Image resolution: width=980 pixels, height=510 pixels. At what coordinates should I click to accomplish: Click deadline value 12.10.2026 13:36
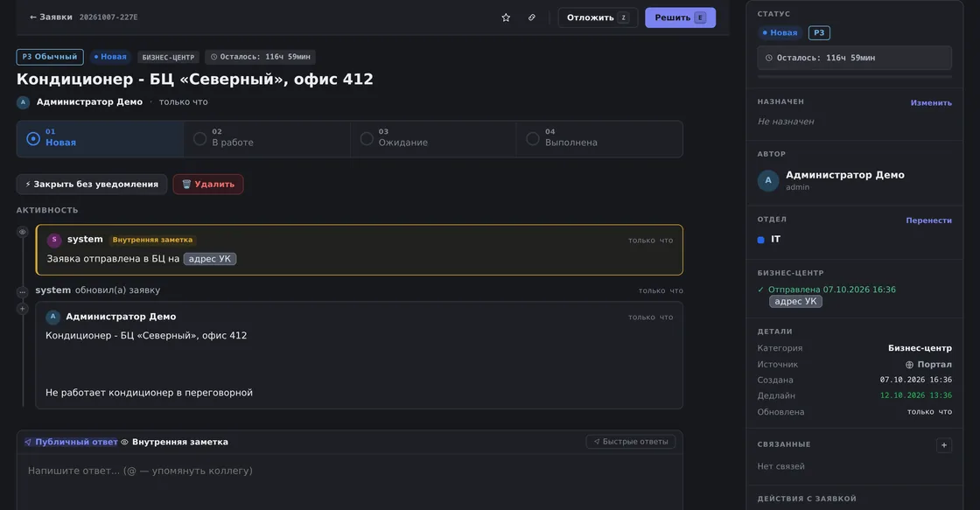tap(915, 395)
